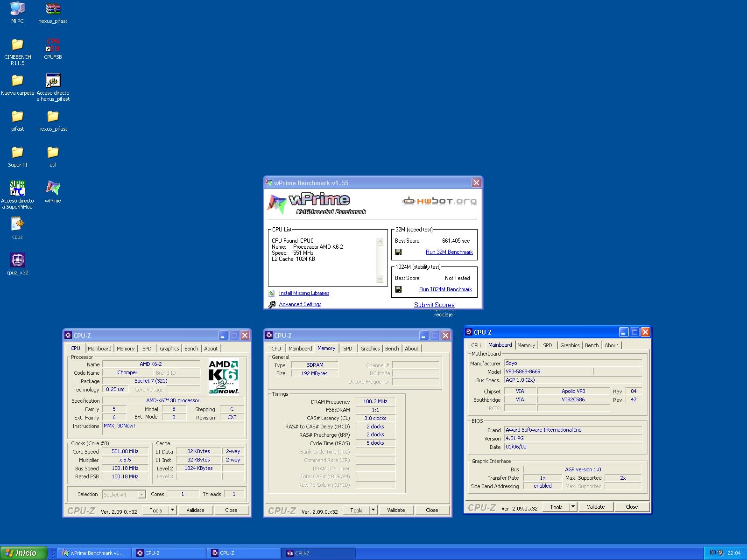Select wPrime Benchmark taskbar button
The width and height of the screenshot is (747, 560).
[x=94, y=553]
